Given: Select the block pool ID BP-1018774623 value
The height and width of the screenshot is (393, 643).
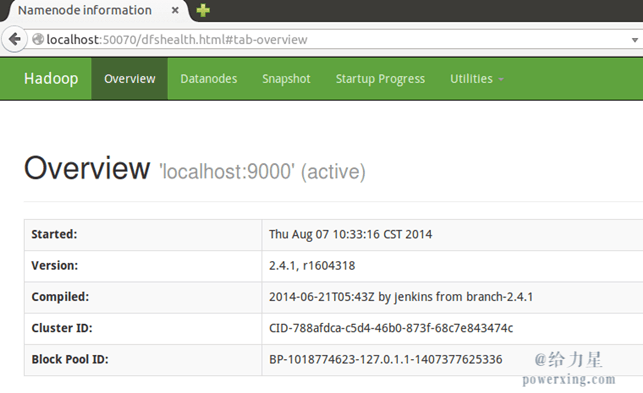Looking at the screenshot, I should coord(385,359).
